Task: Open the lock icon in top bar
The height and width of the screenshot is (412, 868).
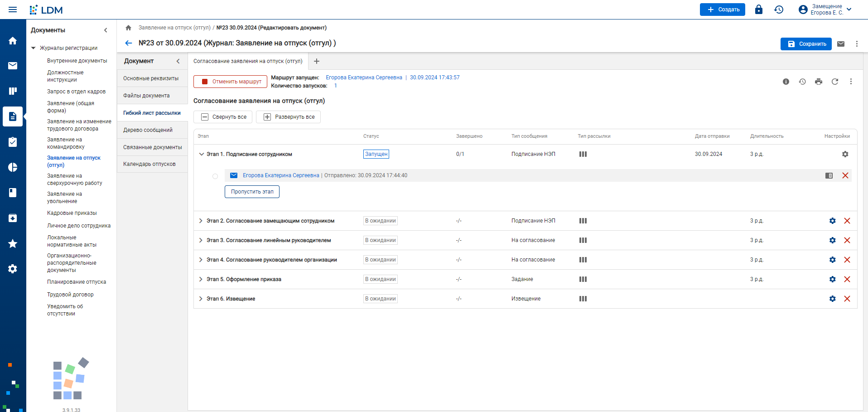Action: click(x=758, y=10)
